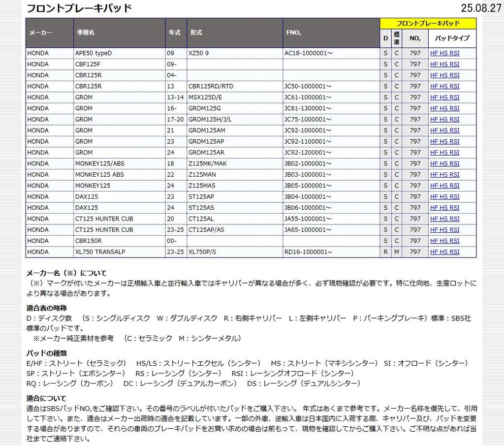
Task: Open the HF HS RSI link for APE50 typeD
Action: pyautogui.click(x=444, y=53)
